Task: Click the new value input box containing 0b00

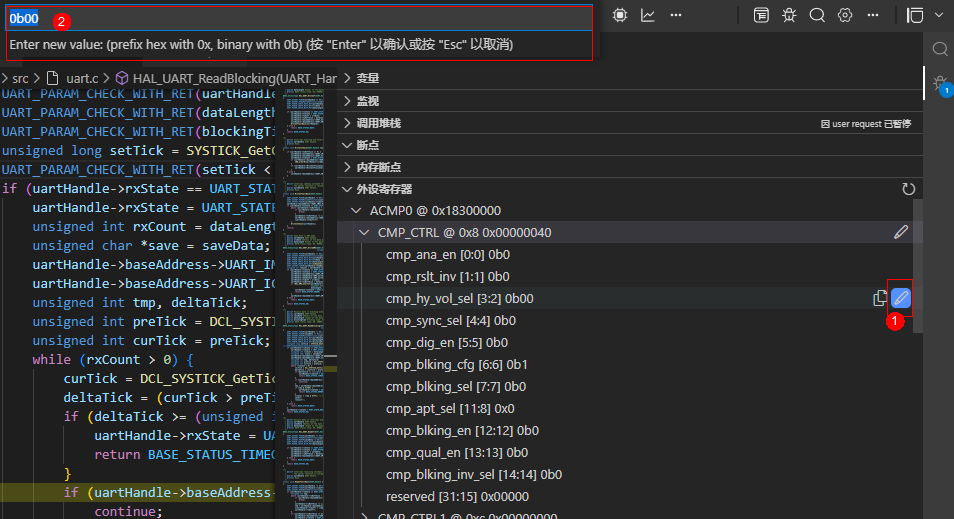Action: pos(299,19)
